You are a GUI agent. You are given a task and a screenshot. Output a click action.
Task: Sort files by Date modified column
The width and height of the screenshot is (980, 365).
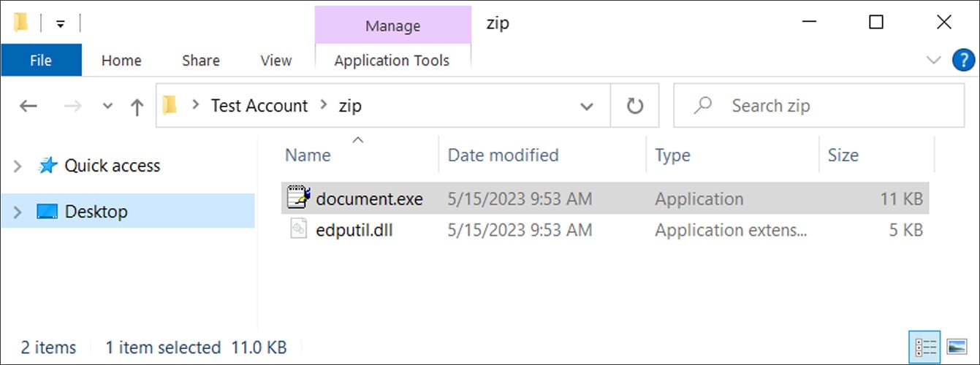coord(503,155)
